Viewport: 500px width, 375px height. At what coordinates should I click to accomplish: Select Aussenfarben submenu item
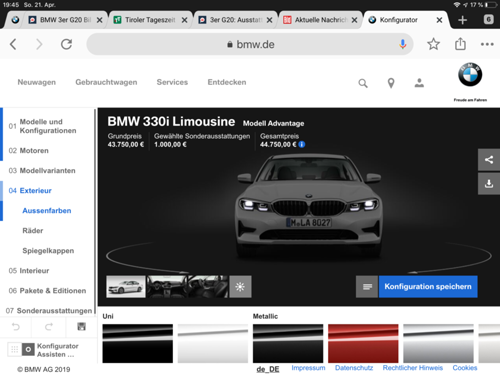tap(47, 211)
